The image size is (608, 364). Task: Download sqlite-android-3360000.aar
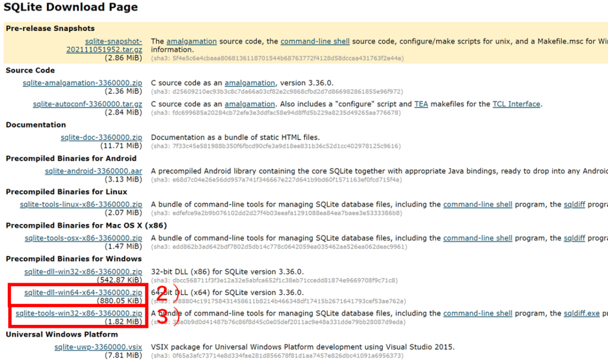(x=93, y=171)
